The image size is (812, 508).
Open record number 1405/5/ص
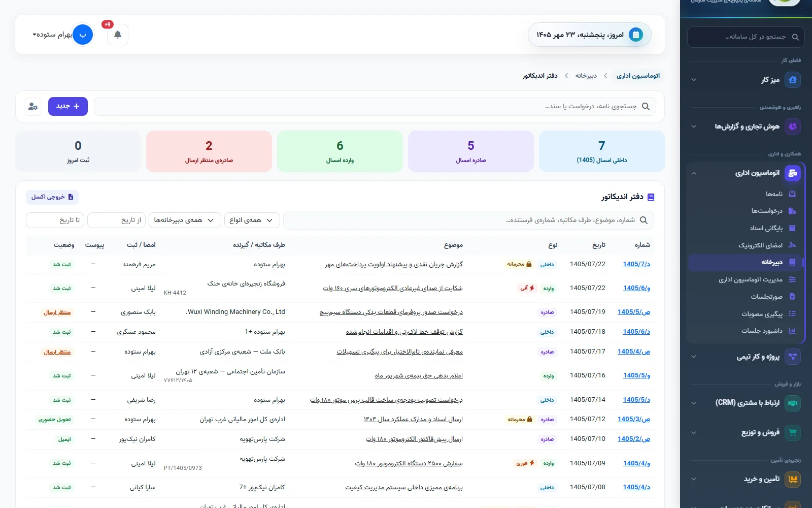[x=634, y=312]
